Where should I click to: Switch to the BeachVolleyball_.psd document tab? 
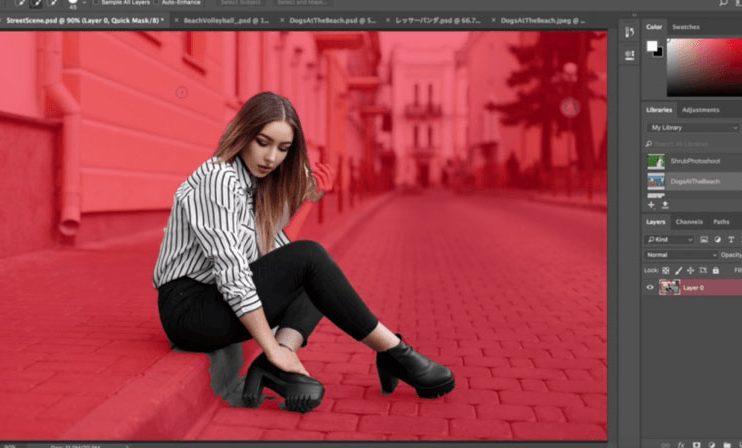pyautogui.click(x=226, y=21)
